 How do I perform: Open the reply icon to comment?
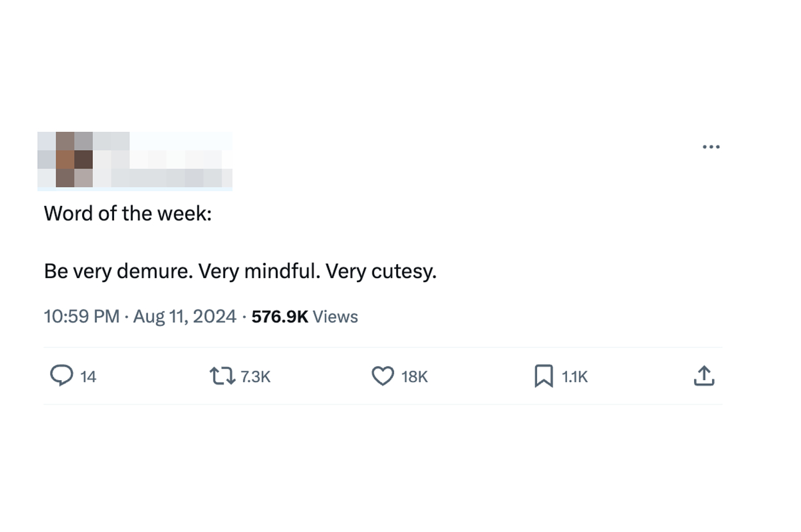pos(62,376)
